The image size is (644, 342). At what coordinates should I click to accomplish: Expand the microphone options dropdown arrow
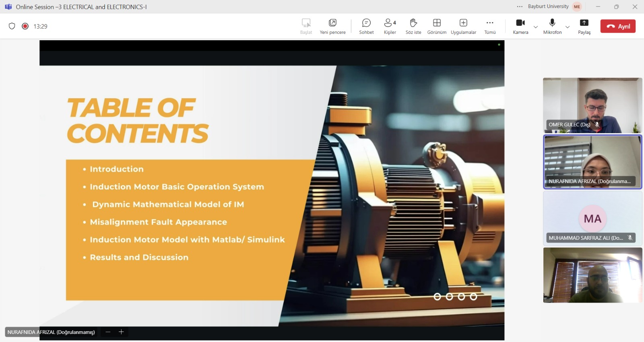(x=568, y=27)
